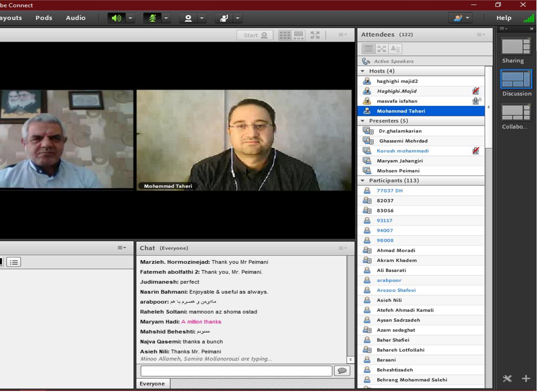Screen dimensions: 554x392
Task: Select the attendee breakout room view icon
Action: click(382, 49)
